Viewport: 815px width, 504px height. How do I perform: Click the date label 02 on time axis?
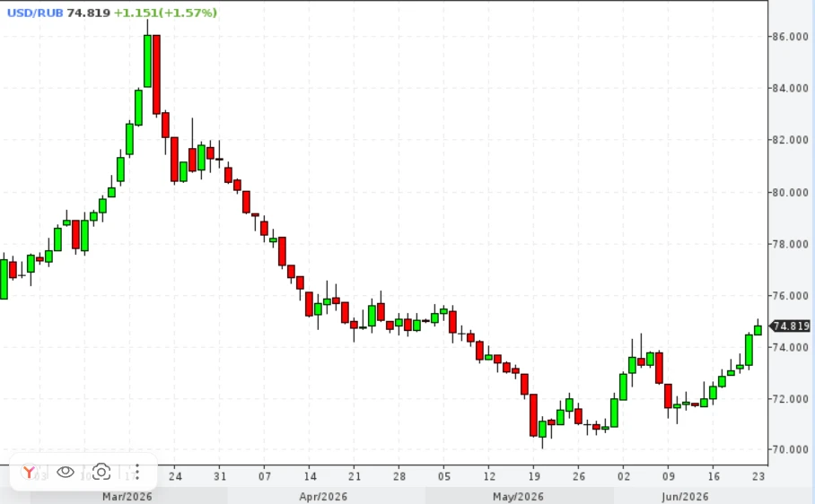624,476
